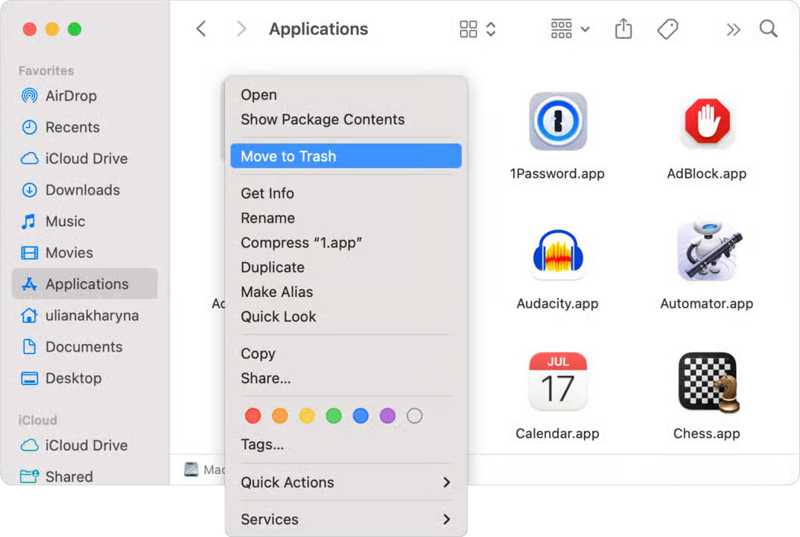Apply the yellow tag color
This screenshot has width=800, height=537.
[x=307, y=416]
